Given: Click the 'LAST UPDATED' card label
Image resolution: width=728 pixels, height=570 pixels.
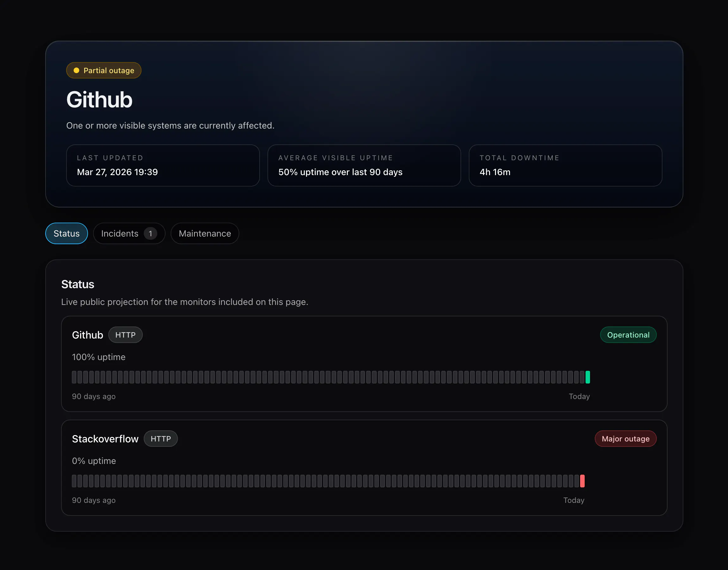Looking at the screenshot, I should (110, 158).
